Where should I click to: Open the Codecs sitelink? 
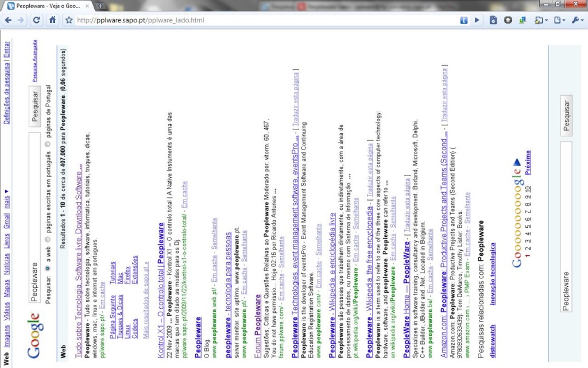pyautogui.click(x=135, y=328)
